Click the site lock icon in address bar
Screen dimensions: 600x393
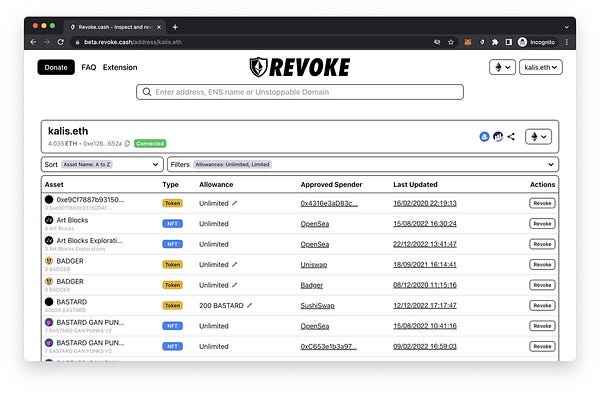77,42
